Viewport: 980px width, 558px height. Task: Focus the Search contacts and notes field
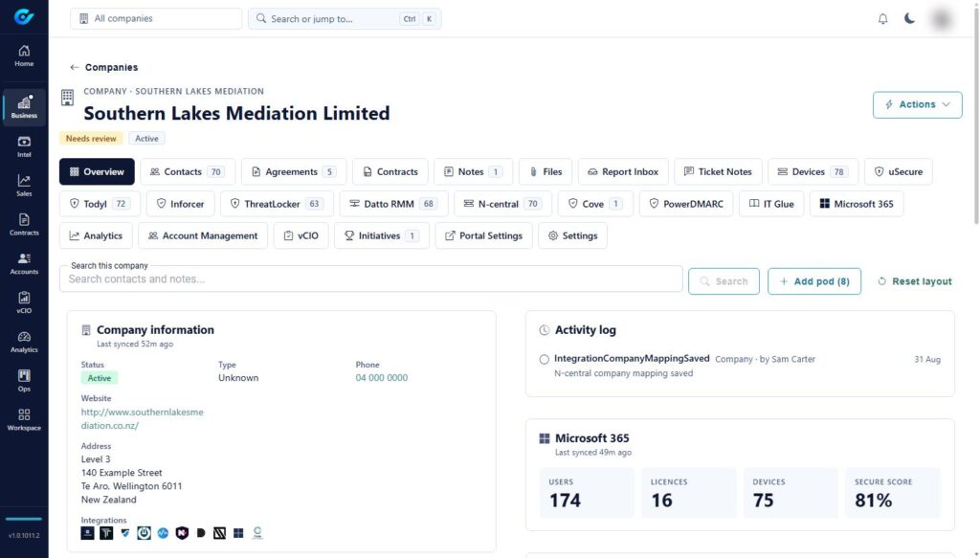point(370,279)
